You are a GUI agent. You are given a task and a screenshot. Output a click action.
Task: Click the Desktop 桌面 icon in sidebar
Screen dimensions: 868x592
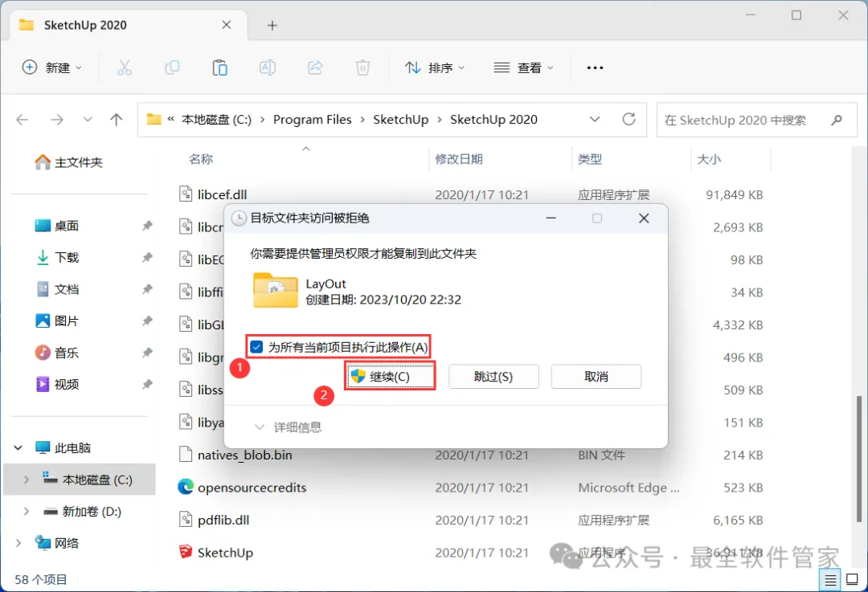[43, 226]
